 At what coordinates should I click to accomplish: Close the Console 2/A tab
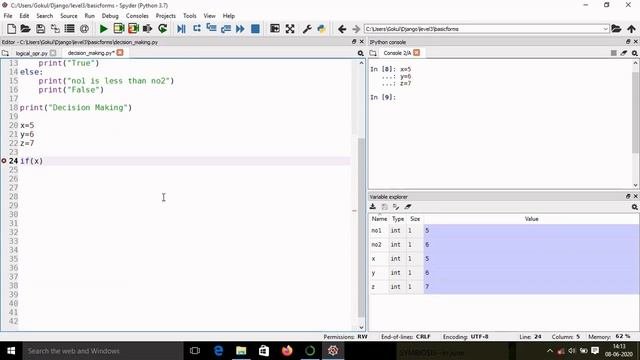pos(416,53)
